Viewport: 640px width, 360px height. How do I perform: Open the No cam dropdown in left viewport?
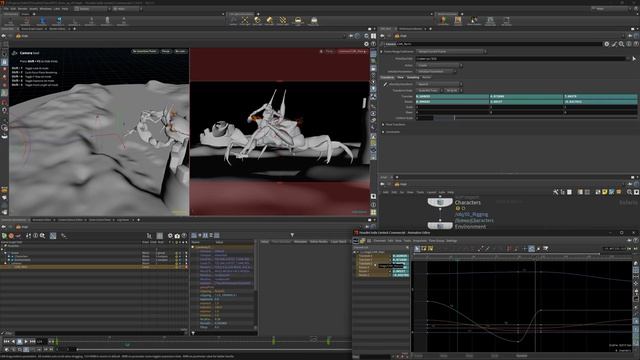pos(180,51)
